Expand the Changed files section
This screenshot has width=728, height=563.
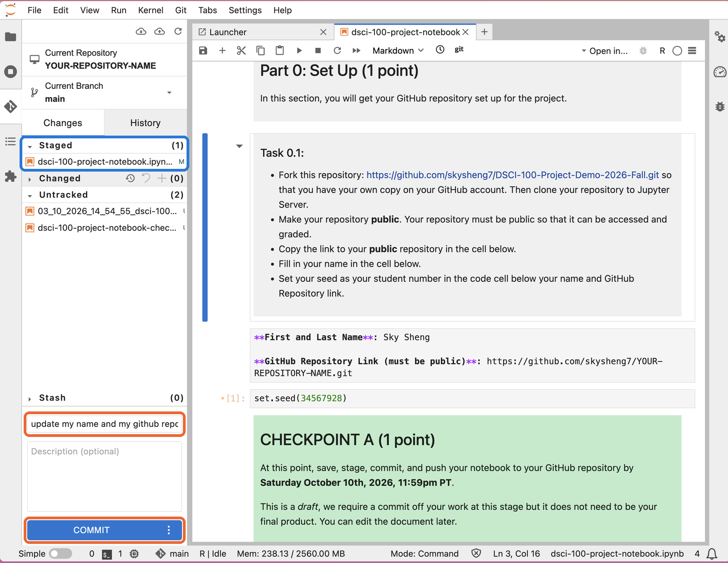tap(30, 179)
